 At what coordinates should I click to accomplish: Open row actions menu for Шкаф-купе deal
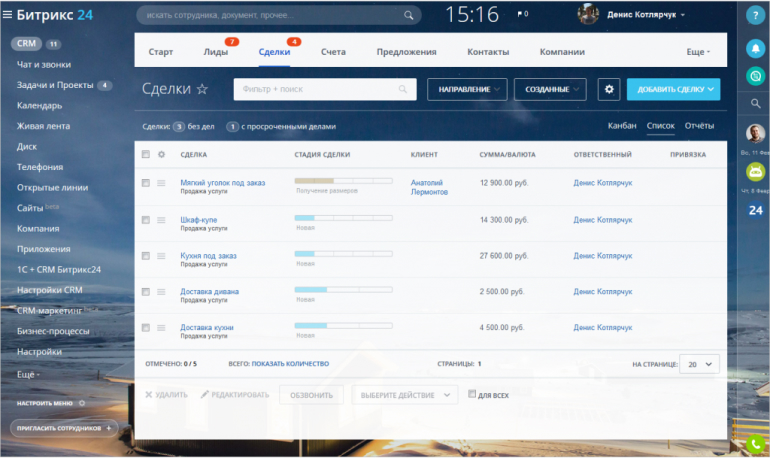coord(162,220)
